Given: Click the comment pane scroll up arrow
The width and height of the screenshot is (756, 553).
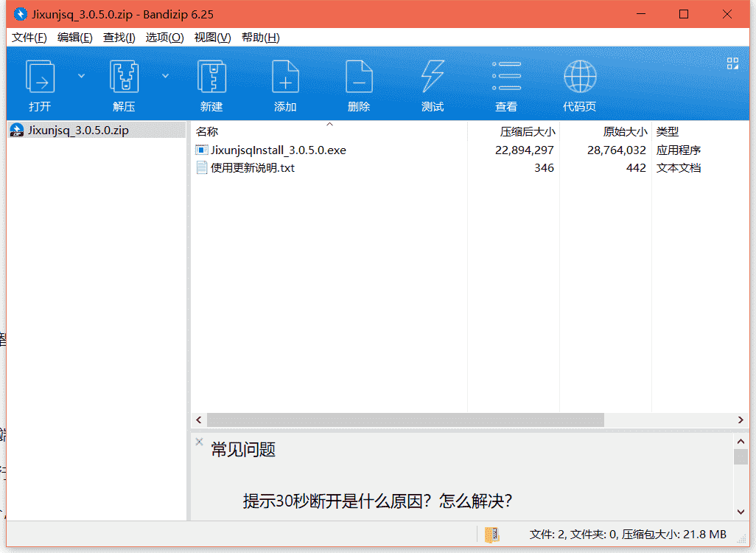Looking at the screenshot, I should tap(741, 441).
